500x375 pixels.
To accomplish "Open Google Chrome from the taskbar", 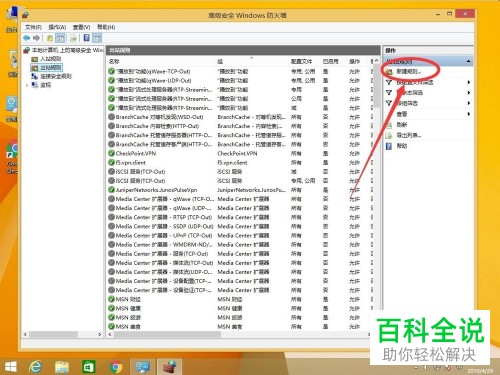I will pos(116,367).
